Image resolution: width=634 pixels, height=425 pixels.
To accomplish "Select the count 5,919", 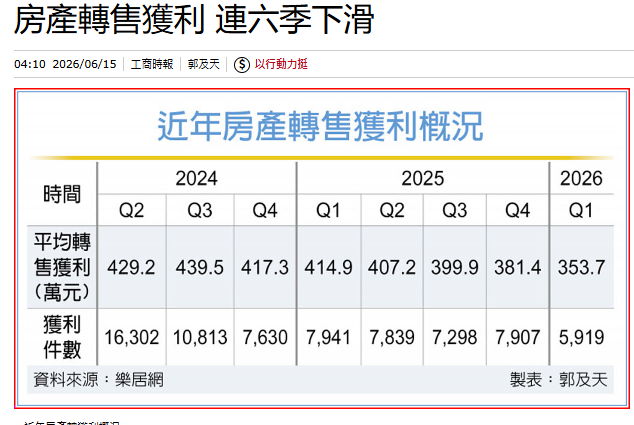I will pos(581,338).
